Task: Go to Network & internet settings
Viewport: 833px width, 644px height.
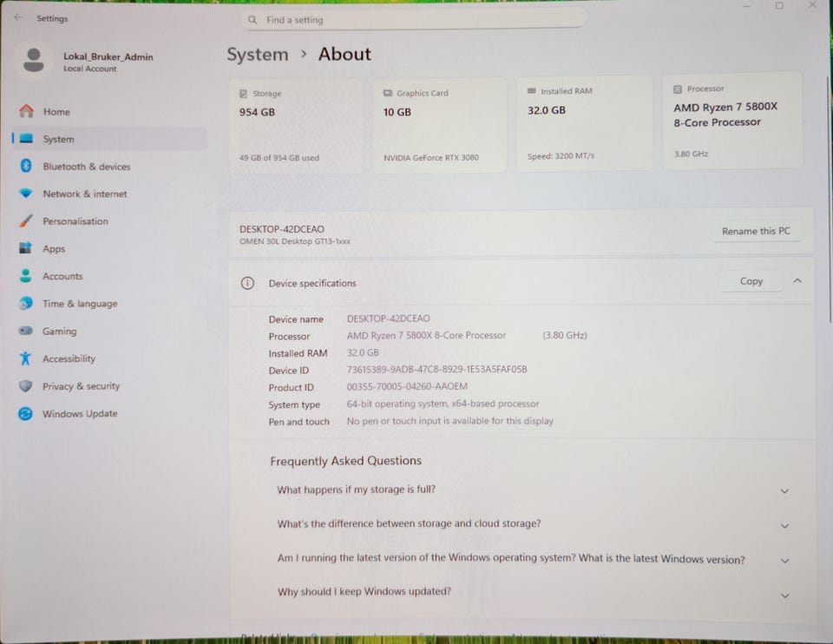Action: click(x=109, y=194)
